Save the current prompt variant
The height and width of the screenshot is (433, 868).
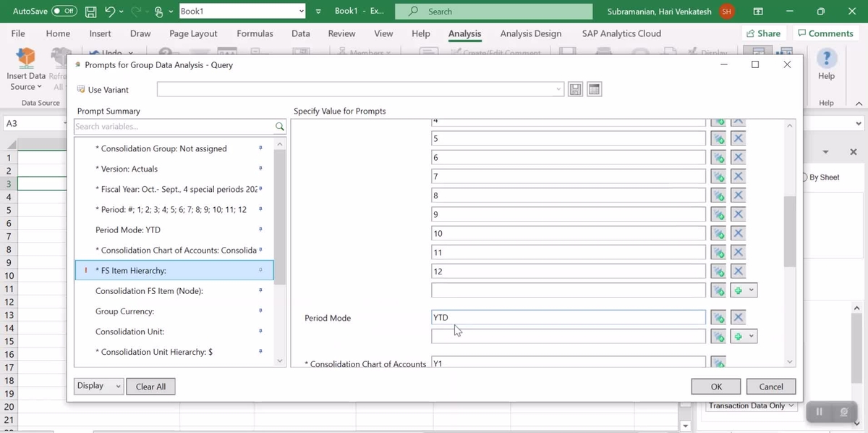[575, 88]
